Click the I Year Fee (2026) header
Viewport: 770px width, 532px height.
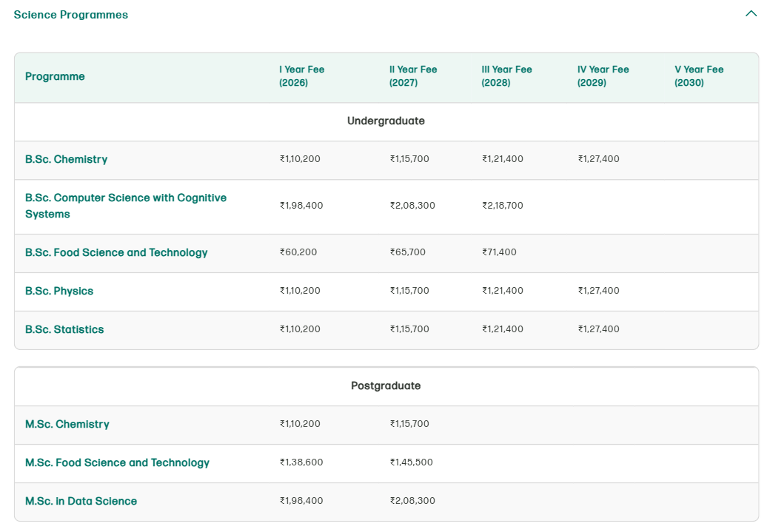click(301, 76)
